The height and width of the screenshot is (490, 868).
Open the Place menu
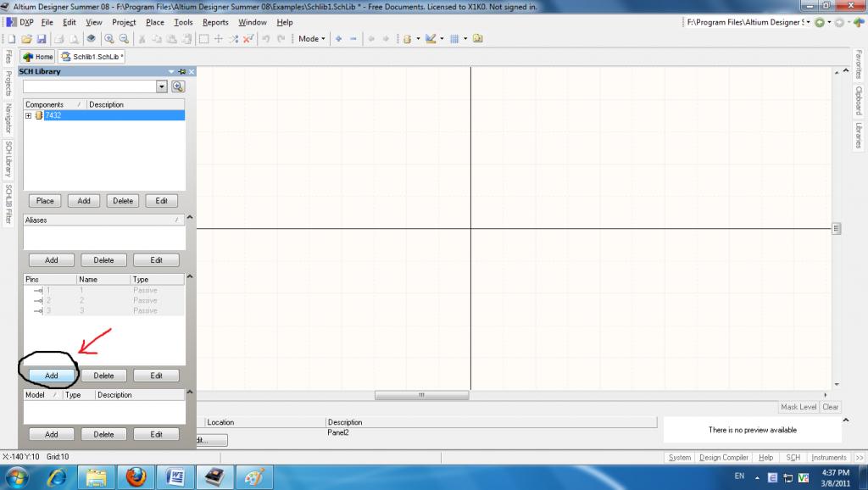coord(155,22)
